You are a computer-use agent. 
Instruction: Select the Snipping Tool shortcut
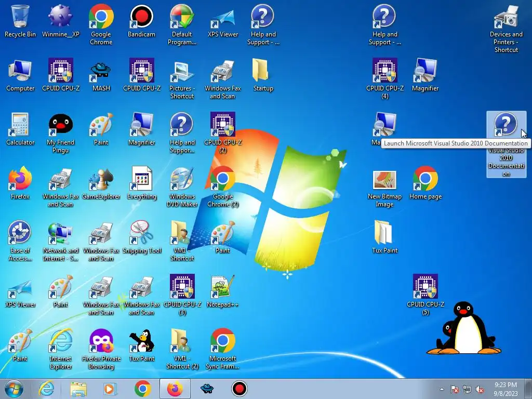(141, 237)
